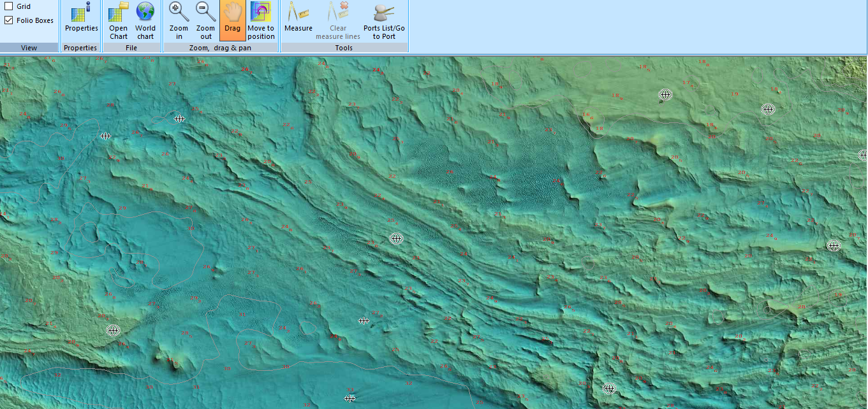The height and width of the screenshot is (409, 868).
Task: Click the View group label
Action: 29,47
